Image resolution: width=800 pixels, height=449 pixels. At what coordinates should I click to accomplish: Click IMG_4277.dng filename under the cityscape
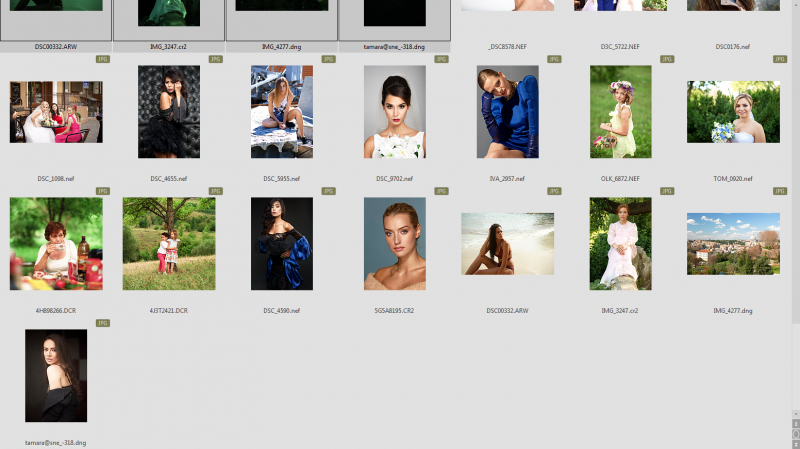pyautogui.click(x=733, y=310)
